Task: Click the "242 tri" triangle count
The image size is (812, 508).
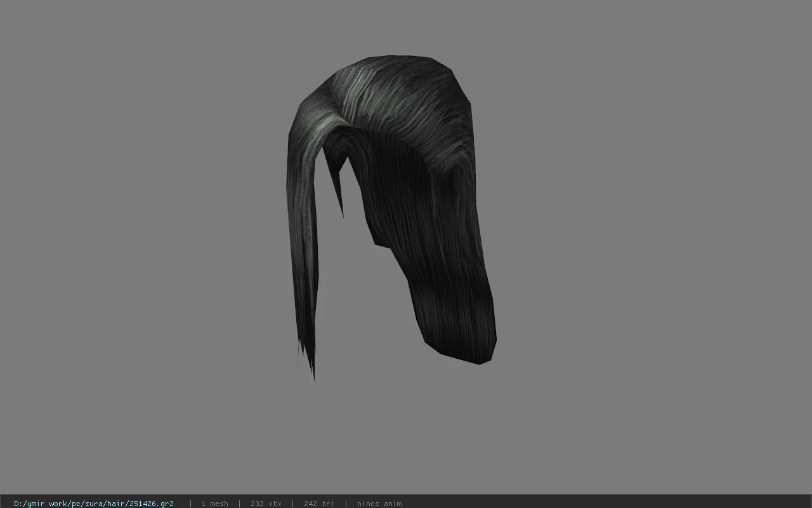Action: click(x=318, y=504)
